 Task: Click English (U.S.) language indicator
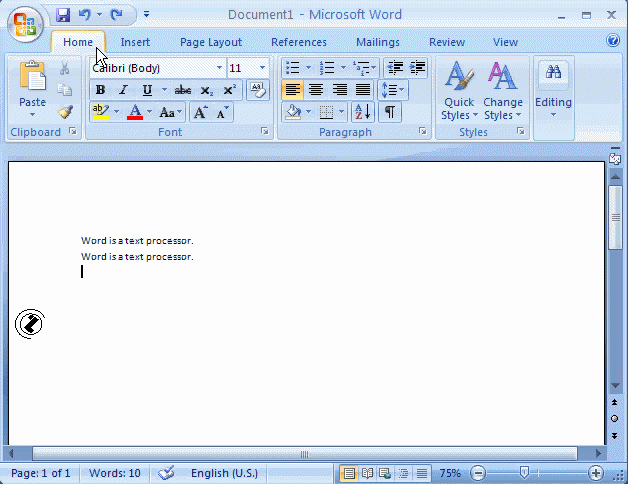(x=224, y=473)
